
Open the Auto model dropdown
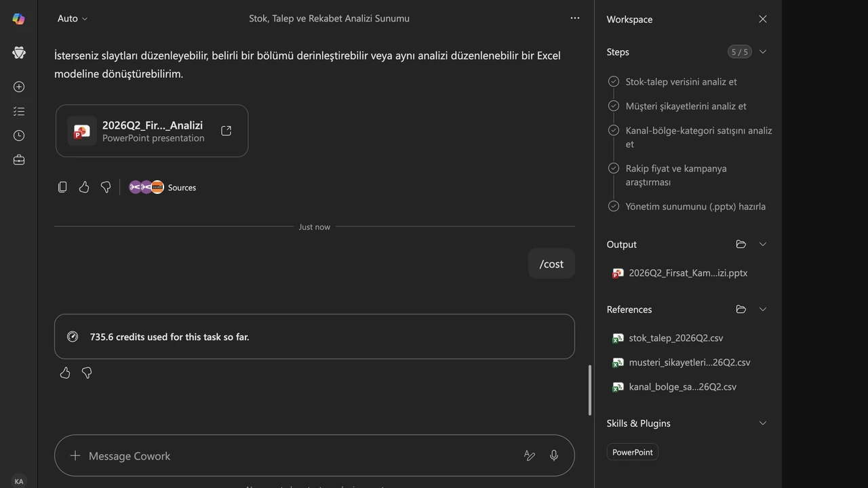[73, 18]
